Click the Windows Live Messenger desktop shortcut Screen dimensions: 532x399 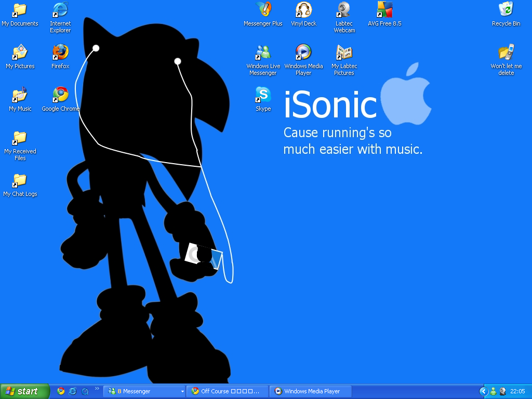pos(263,60)
